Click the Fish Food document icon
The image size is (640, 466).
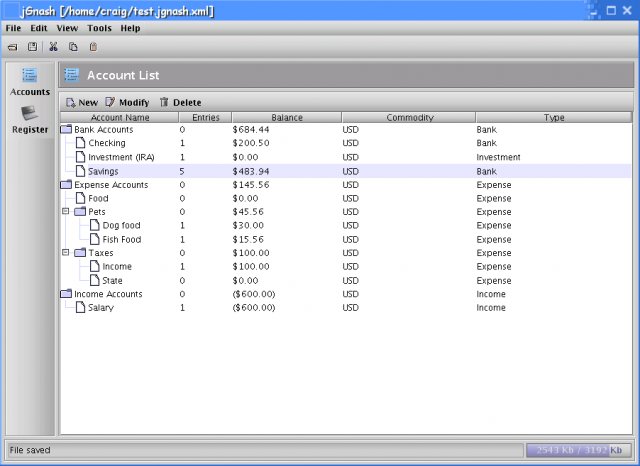pos(95,239)
